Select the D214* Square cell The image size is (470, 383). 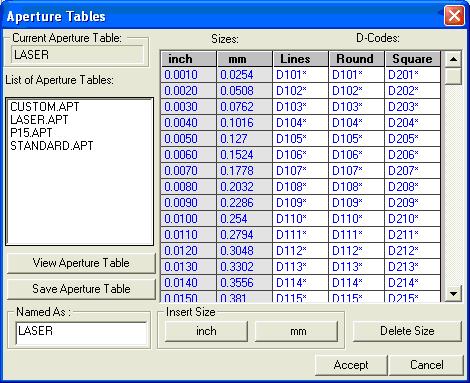[x=413, y=283]
